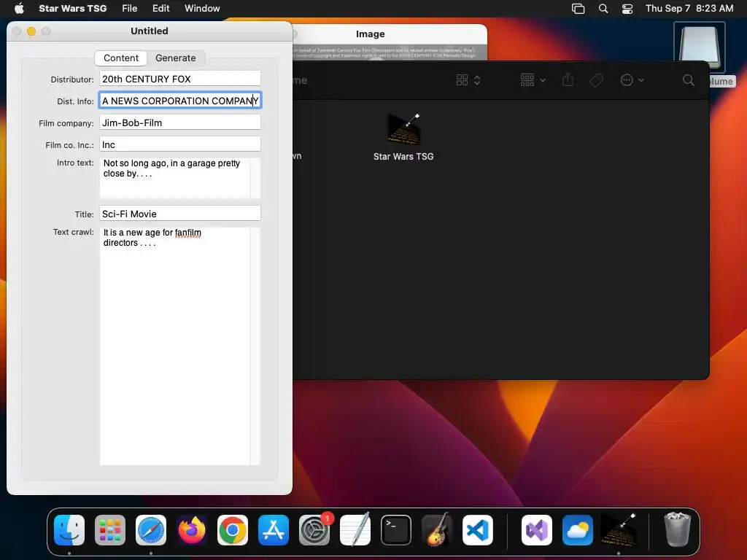Open the group-by dropdown in Finder toolbar
The height and width of the screenshot is (560, 747).
(533, 80)
